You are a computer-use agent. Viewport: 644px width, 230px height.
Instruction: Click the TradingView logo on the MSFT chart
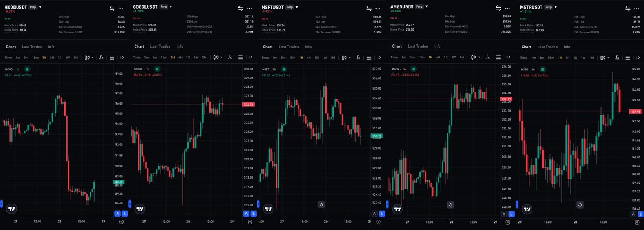pyautogui.click(x=269, y=209)
